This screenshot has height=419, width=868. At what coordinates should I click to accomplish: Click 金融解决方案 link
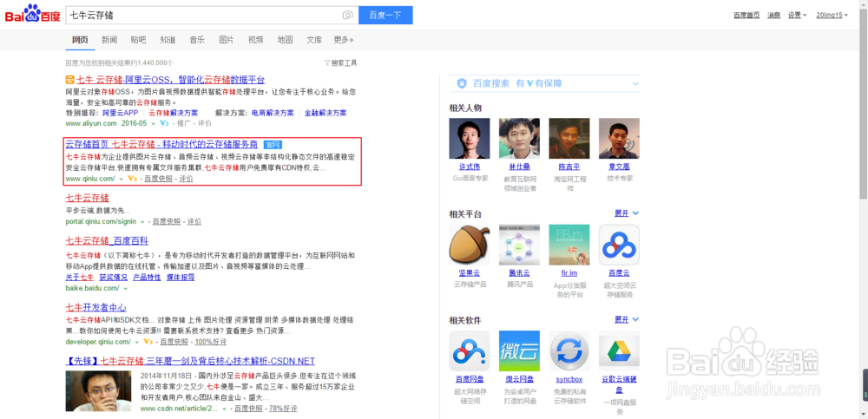(x=325, y=113)
